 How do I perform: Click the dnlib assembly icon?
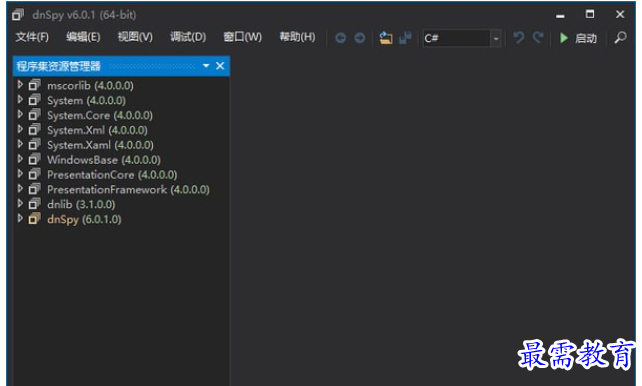click(x=34, y=204)
